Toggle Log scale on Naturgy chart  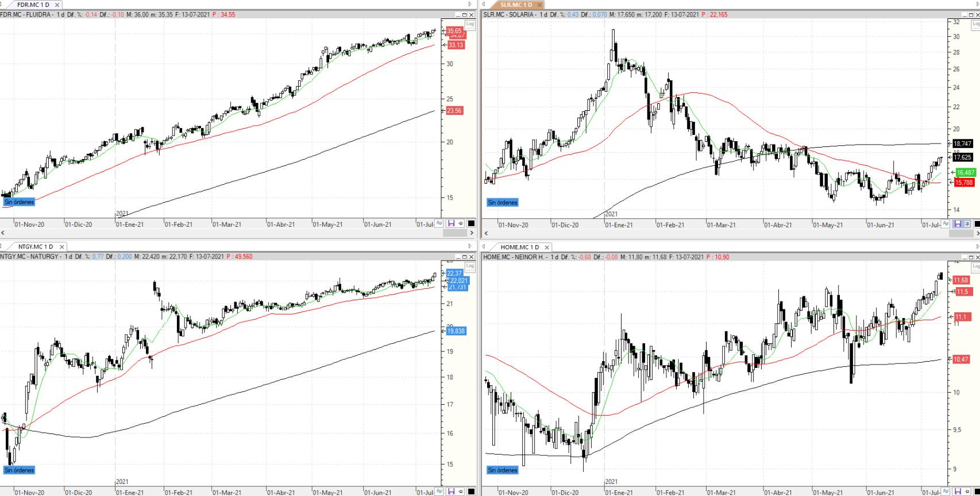(x=470, y=266)
